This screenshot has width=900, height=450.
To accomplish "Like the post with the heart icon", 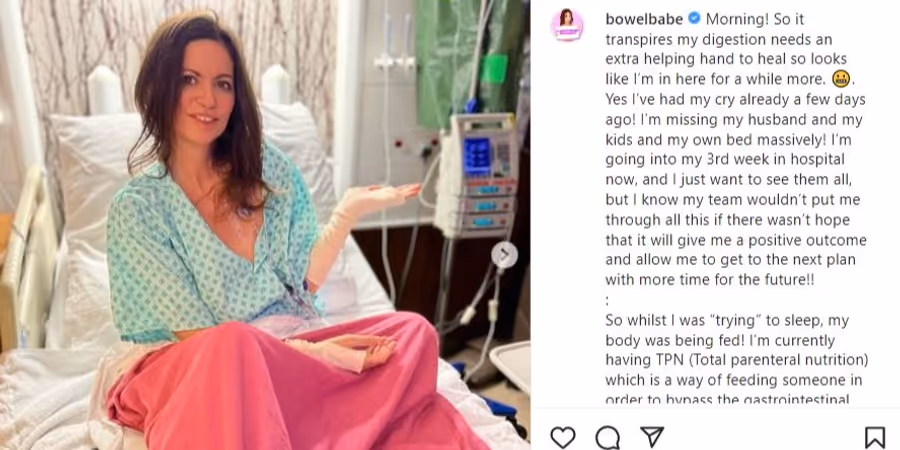I will coord(562,437).
